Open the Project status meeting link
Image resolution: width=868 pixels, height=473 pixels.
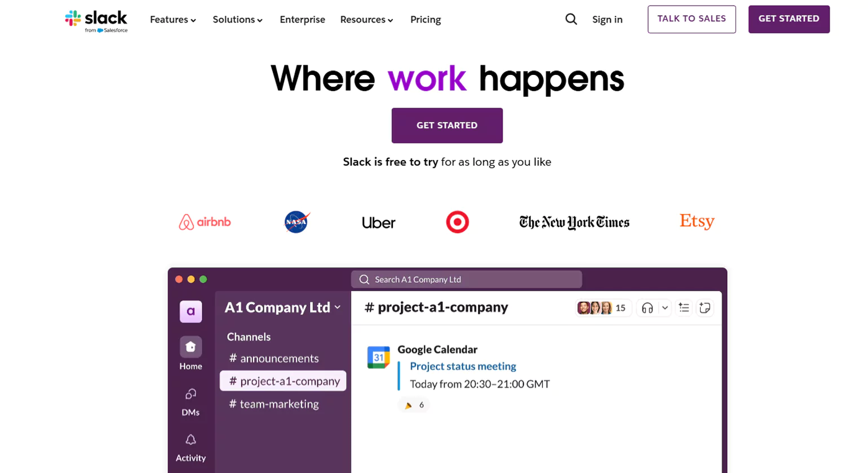click(x=462, y=366)
